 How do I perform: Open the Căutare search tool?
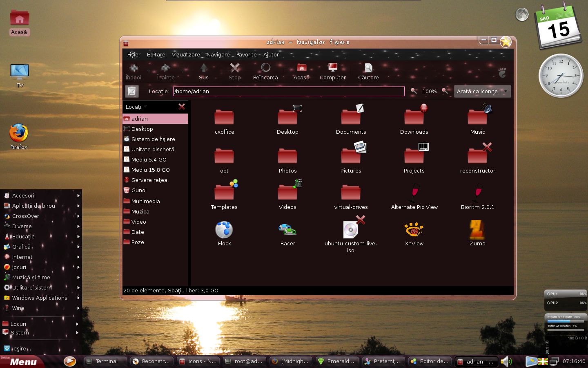(368, 72)
